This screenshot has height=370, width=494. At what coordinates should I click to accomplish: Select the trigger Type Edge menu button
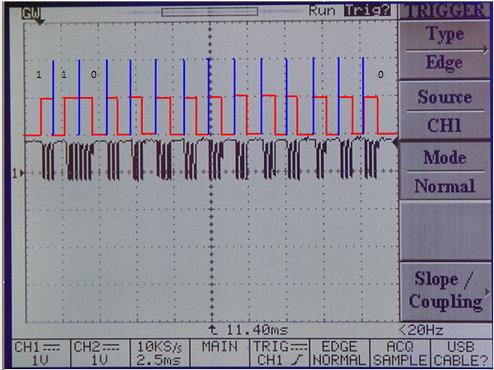click(445, 49)
